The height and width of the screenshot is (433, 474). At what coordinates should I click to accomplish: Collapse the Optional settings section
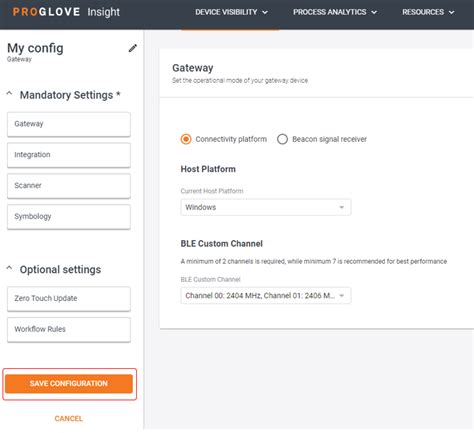coord(9,268)
